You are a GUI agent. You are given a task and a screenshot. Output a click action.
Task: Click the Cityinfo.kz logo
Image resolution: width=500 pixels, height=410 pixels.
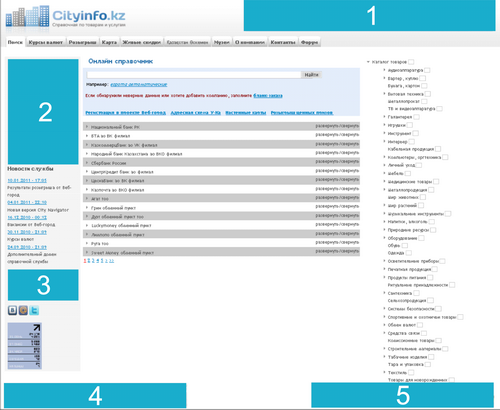tap(66, 17)
